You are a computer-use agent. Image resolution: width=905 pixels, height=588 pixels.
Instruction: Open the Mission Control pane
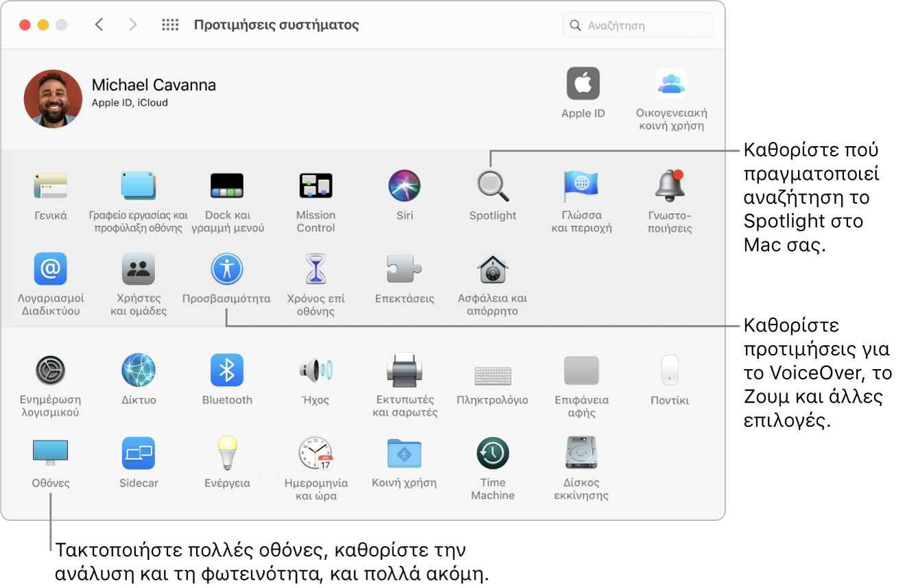[316, 186]
